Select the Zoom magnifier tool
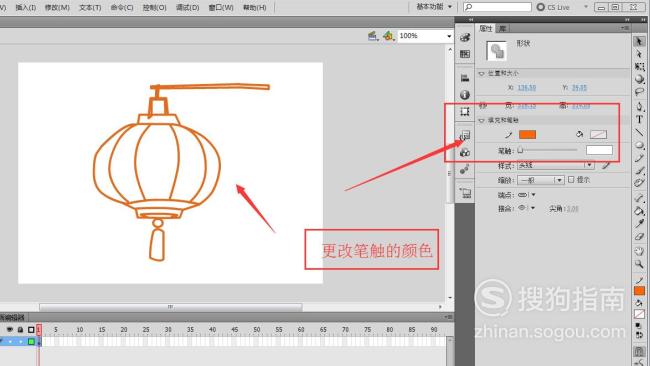Image resolution: width=650 pixels, height=366 pixels. tap(639, 264)
